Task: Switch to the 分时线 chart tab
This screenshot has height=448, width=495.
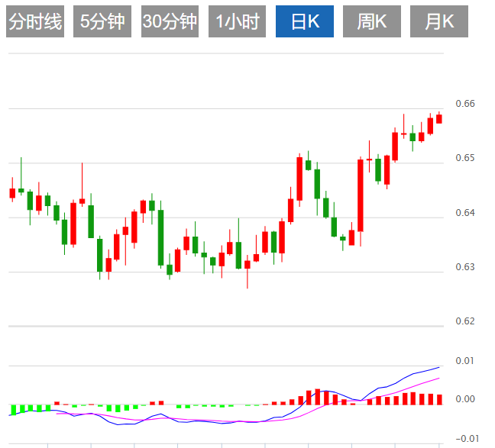Action: click(x=35, y=21)
